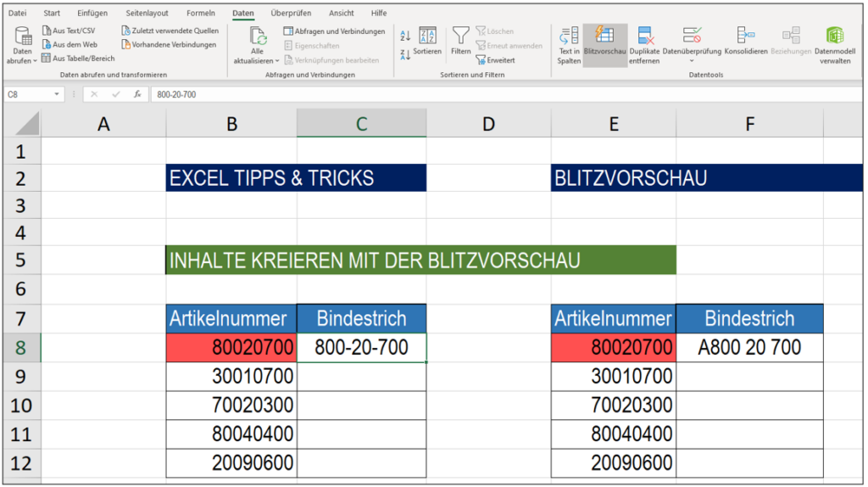Select row 12 header
The image size is (868, 487).
(21, 462)
